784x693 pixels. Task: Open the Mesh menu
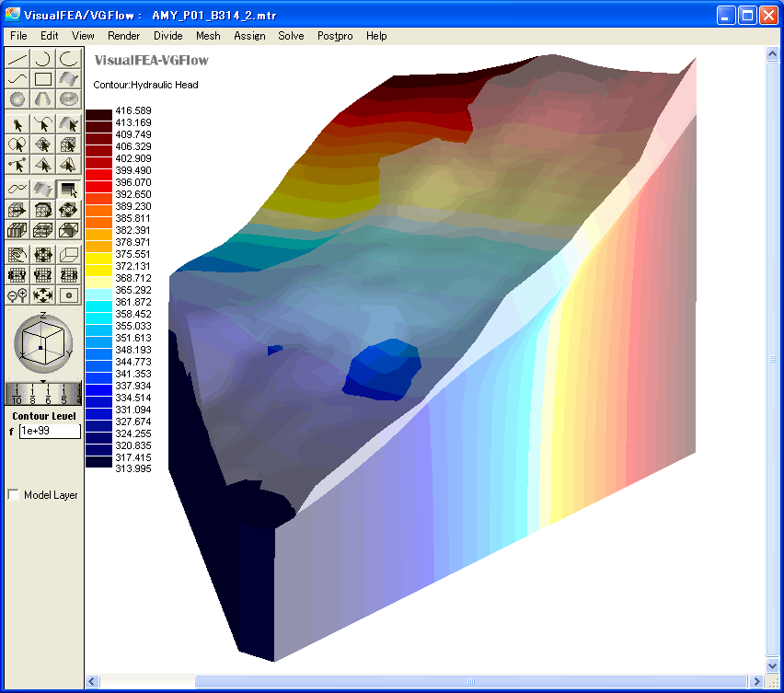pyautogui.click(x=208, y=36)
